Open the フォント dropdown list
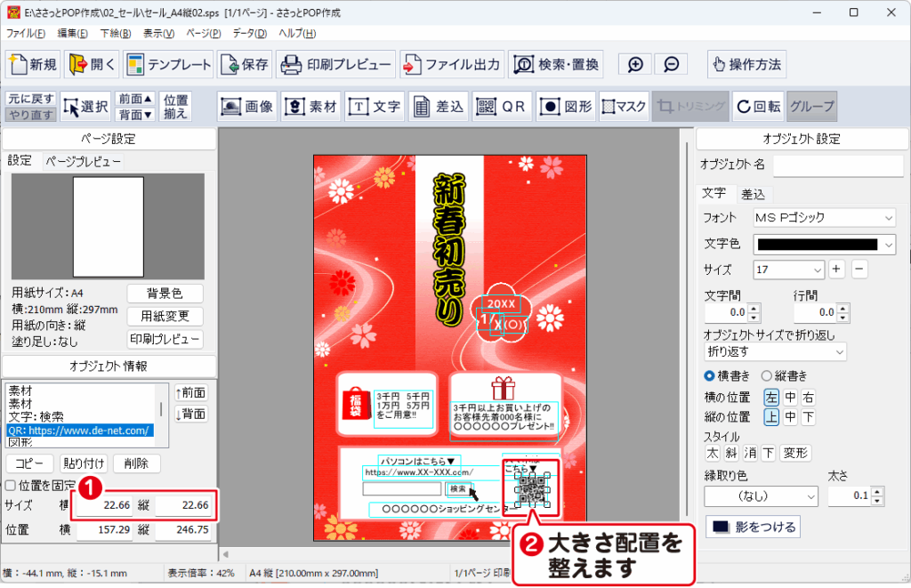Image resolution: width=911 pixels, height=588 pixels. [824, 218]
